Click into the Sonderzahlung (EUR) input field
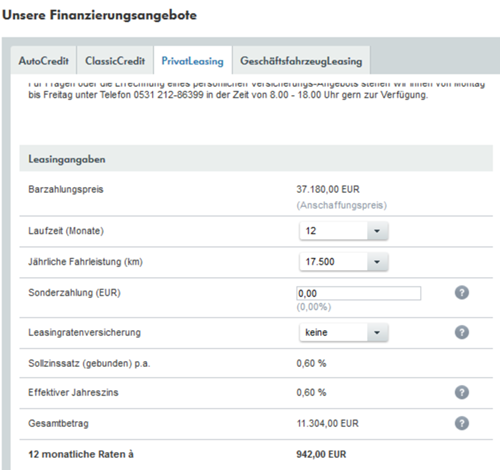The image size is (500, 470). [359, 293]
